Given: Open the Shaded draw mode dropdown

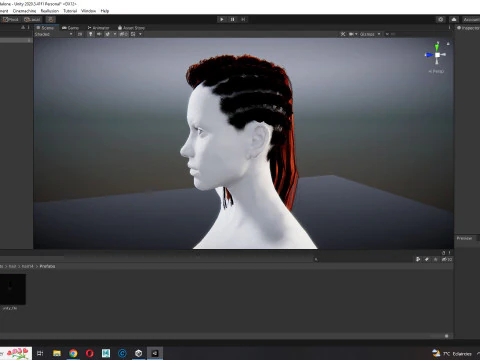Looking at the screenshot, I should [x=53, y=34].
